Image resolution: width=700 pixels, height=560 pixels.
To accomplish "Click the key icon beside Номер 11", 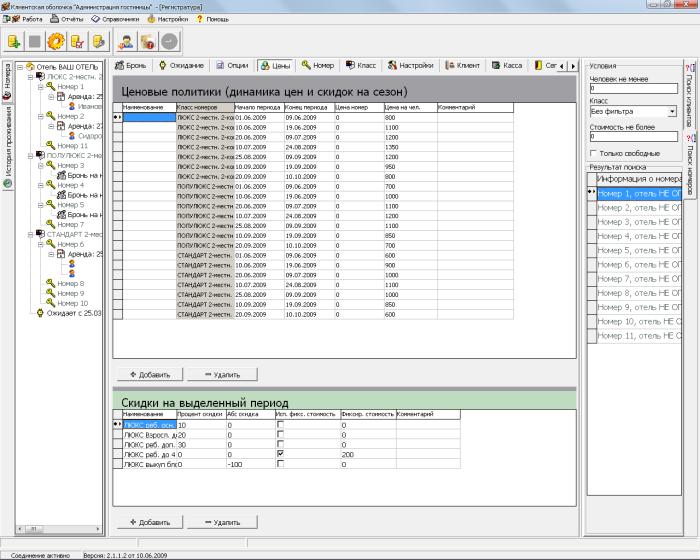I will click(x=51, y=146).
